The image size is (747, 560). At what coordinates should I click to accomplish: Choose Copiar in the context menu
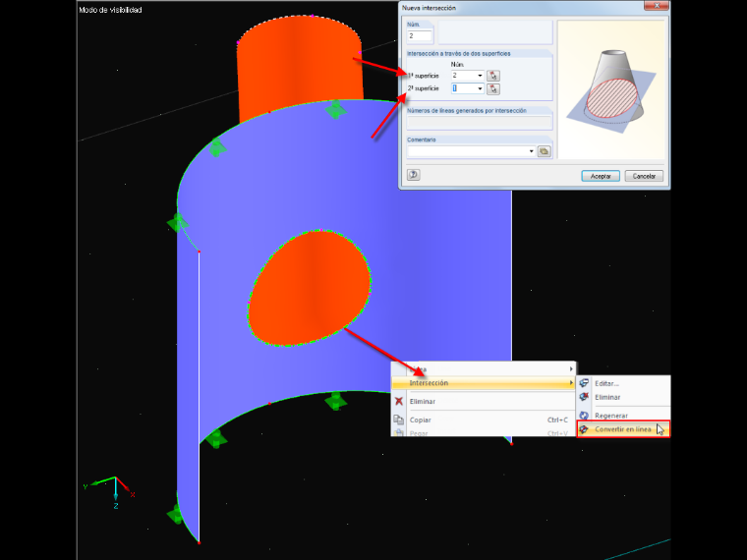click(483, 420)
